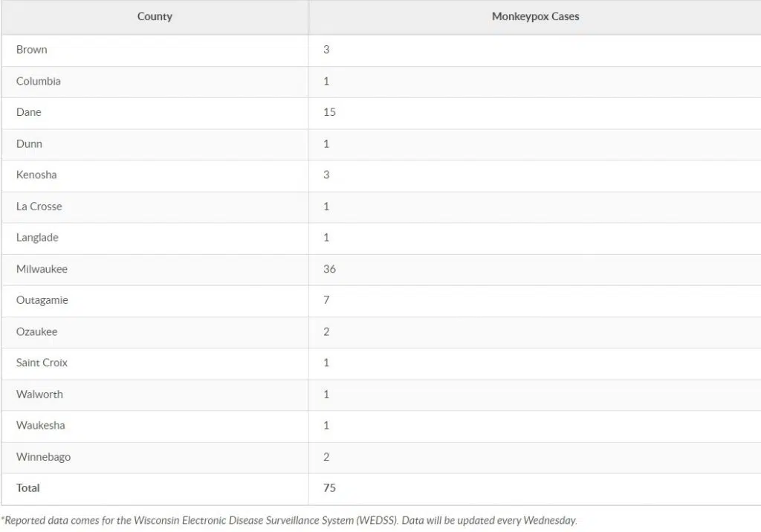761x532 pixels.
Task: Click the County column header
Action: pyautogui.click(x=155, y=16)
